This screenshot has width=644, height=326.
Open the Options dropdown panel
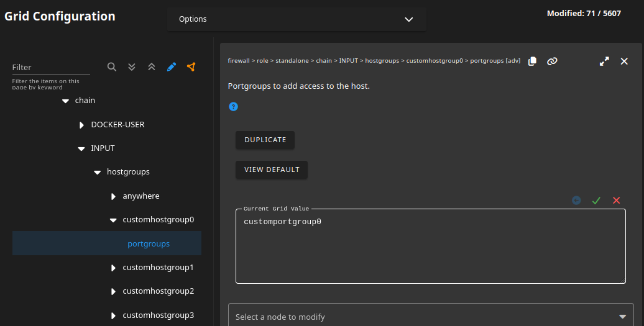point(297,19)
